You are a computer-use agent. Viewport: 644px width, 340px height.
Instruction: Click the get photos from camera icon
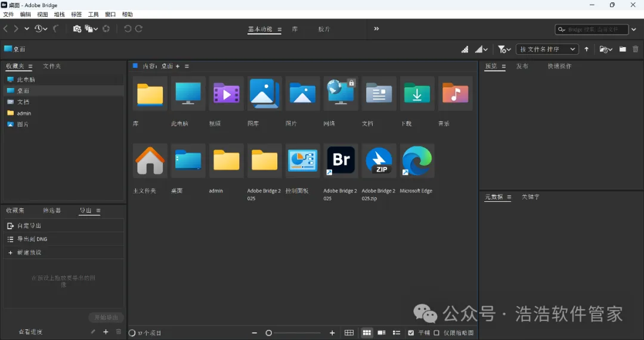click(77, 29)
